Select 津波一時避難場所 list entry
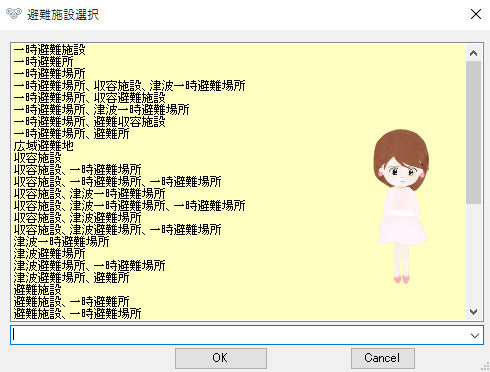The image size is (490, 372). click(x=62, y=242)
